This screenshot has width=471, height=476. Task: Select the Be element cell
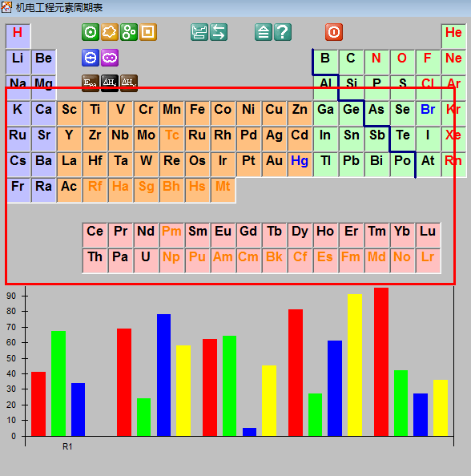coord(44,62)
